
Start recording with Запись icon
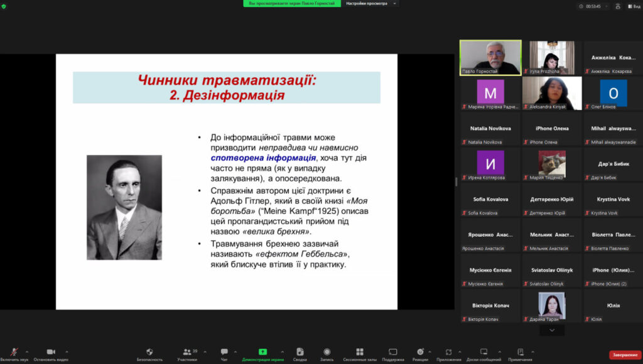click(x=327, y=352)
